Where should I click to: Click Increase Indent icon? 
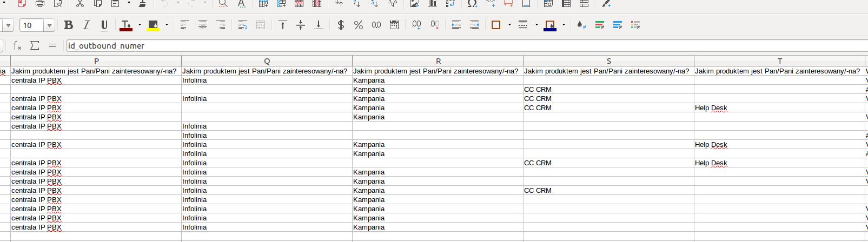click(x=456, y=25)
